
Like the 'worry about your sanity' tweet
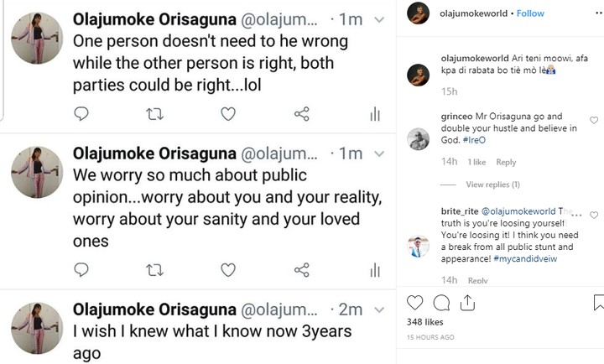click(228, 269)
